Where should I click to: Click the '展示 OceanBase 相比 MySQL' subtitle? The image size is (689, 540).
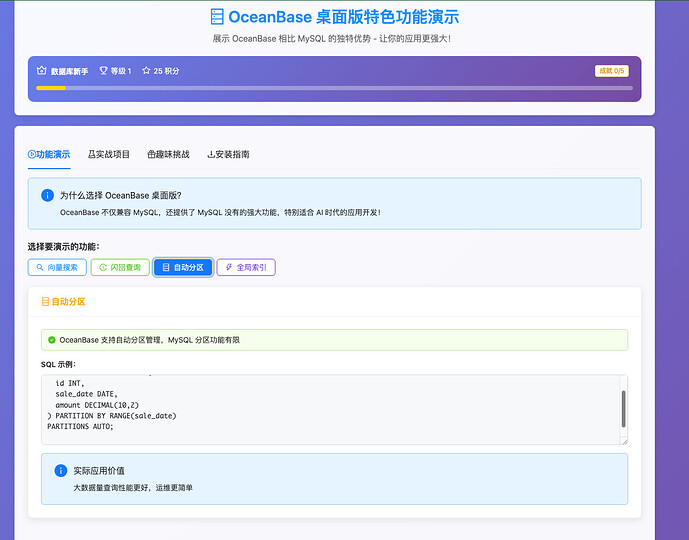(332, 39)
